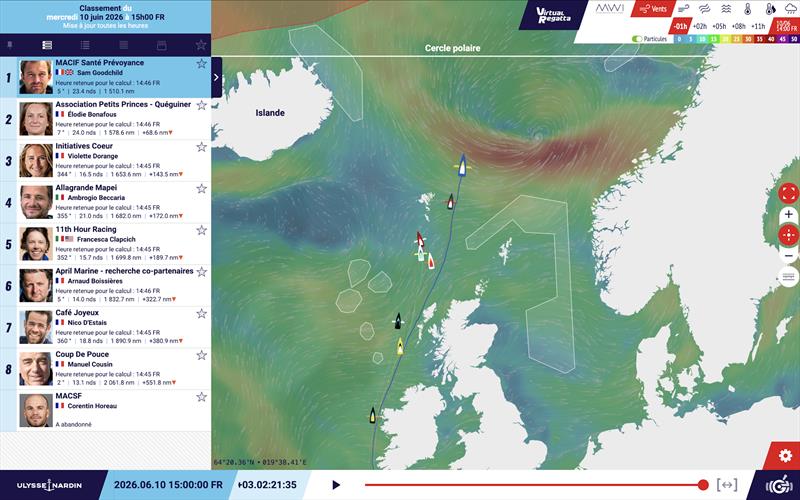
Task: Select Café Joyeux ranking row
Action: (106, 328)
